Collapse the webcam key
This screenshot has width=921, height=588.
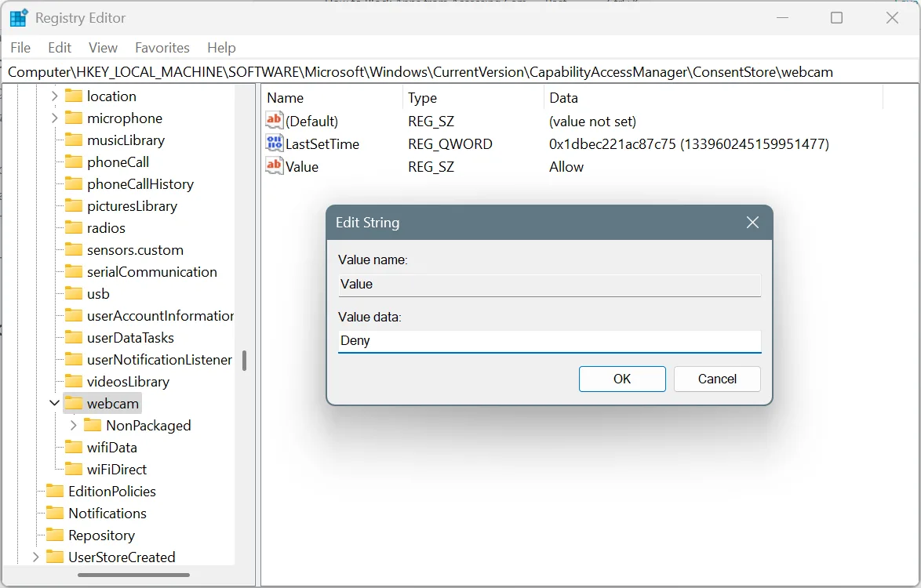[54, 403]
